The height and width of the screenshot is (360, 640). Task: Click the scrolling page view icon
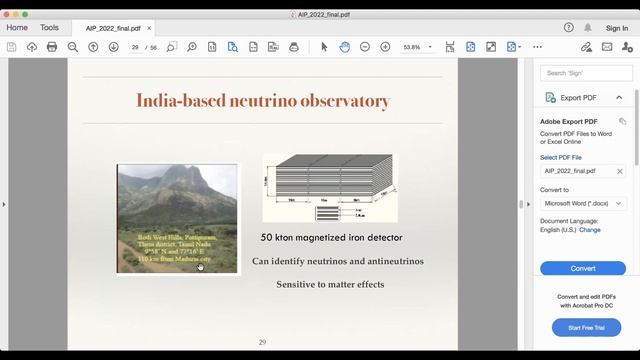(x=450, y=47)
